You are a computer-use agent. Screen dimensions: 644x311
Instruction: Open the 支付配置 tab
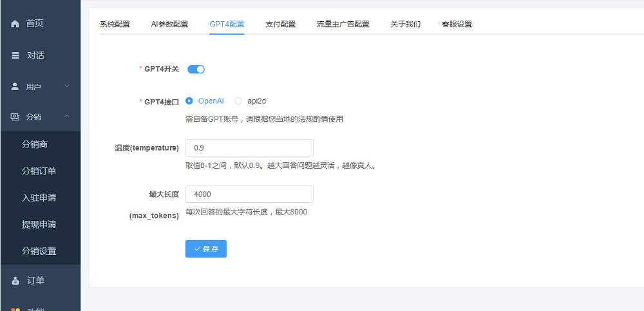[x=281, y=24]
